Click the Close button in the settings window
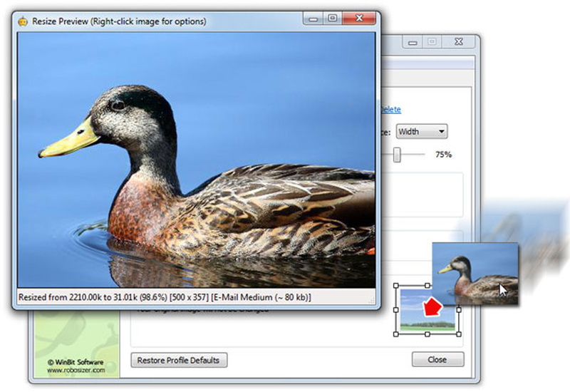Screen dimensions: 570x392 [437, 360]
